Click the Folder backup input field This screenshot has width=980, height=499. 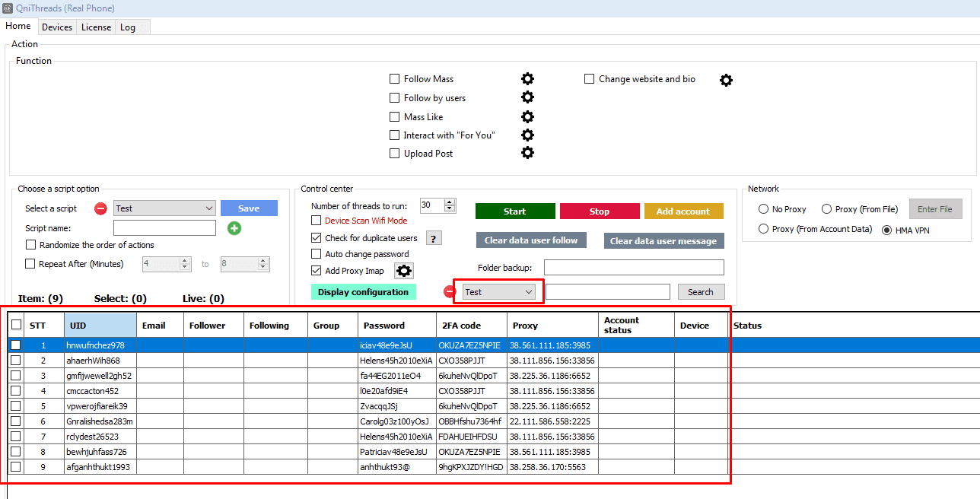coord(634,268)
